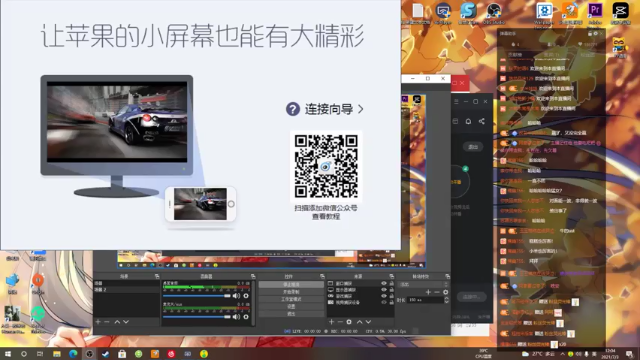This screenshot has height=360, width=640.
Task: Move source down in OBS sources panel
Action: pyautogui.click(x=369, y=322)
